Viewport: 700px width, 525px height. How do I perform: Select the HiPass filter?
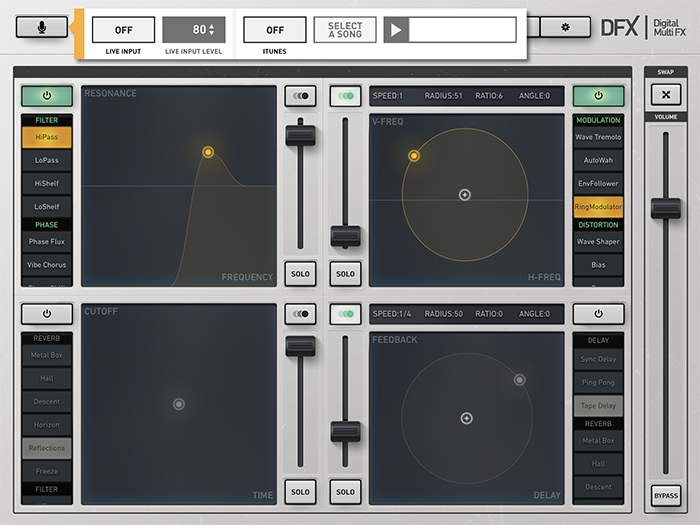[47, 137]
